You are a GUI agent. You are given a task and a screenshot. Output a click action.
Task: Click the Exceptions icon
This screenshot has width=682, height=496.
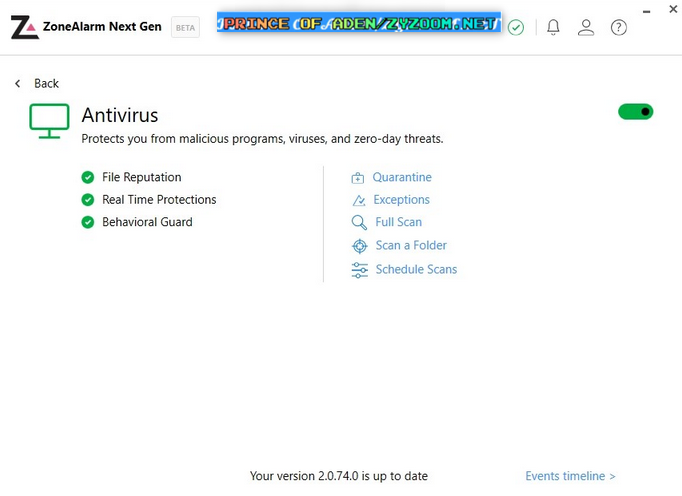click(x=359, y=200)
